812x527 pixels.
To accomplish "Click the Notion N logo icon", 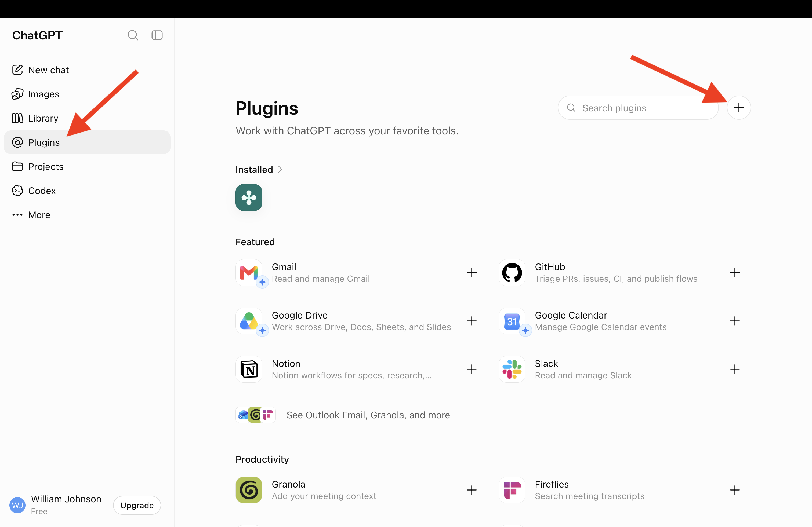I will coord(249,369).
